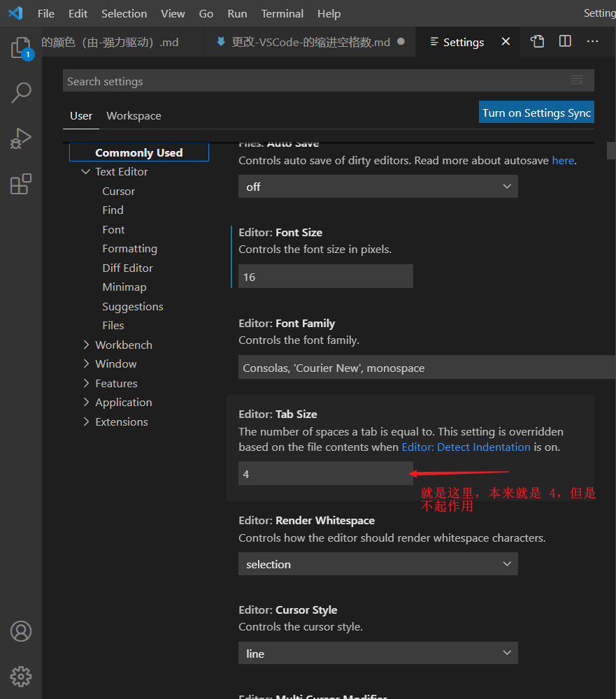Open the Auto Save dropdown

pyautogui.click(x=378, y=187)
